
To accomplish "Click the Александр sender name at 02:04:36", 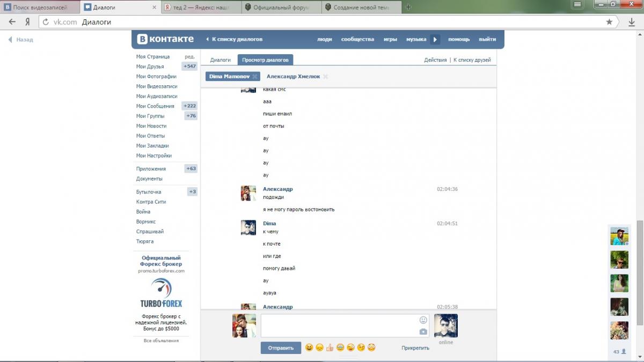I will click(x=278, y=189).
